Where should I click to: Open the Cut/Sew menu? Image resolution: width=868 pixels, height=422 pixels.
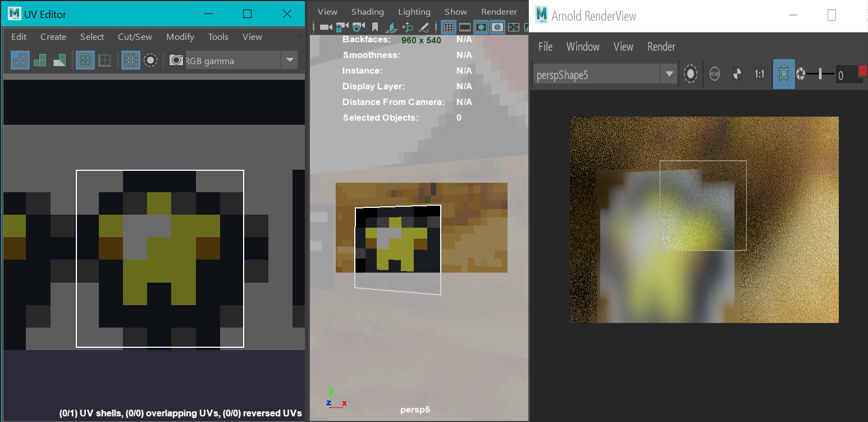coord(135,37)
